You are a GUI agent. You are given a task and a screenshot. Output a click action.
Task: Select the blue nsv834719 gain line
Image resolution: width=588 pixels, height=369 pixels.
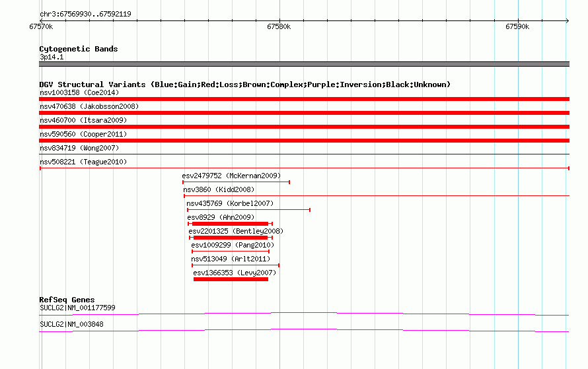pyautogui.click(x=304, y=154)
